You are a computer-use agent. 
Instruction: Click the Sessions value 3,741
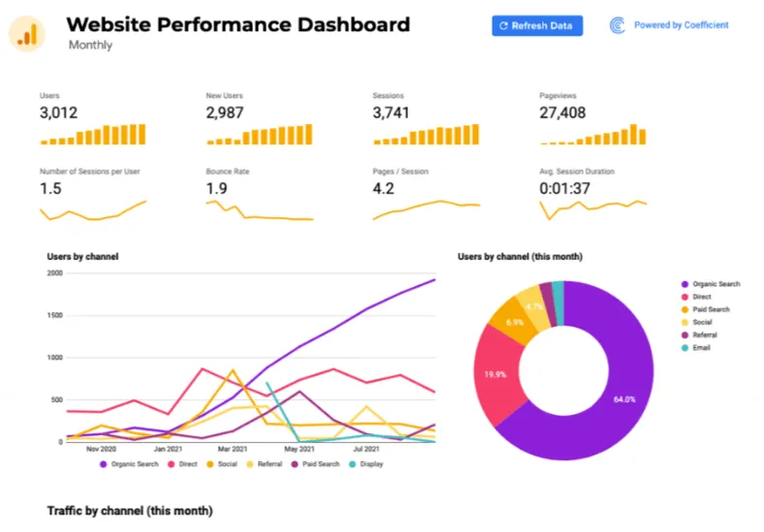point(391,113)
